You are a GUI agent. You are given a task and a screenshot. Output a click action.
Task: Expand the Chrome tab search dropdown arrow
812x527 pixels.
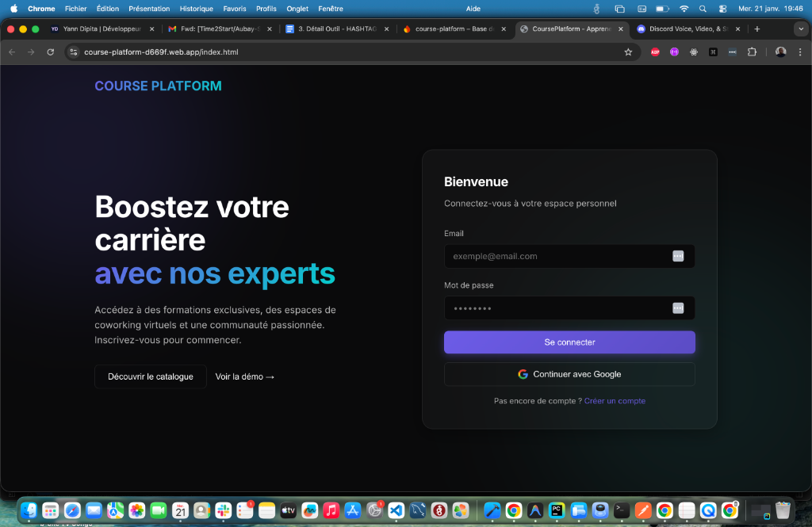click(x=799, y=29)
